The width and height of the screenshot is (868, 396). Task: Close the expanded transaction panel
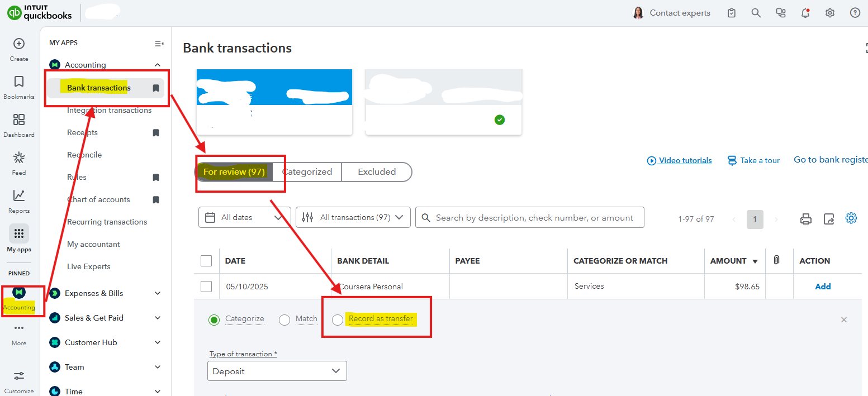click(844, 319)
